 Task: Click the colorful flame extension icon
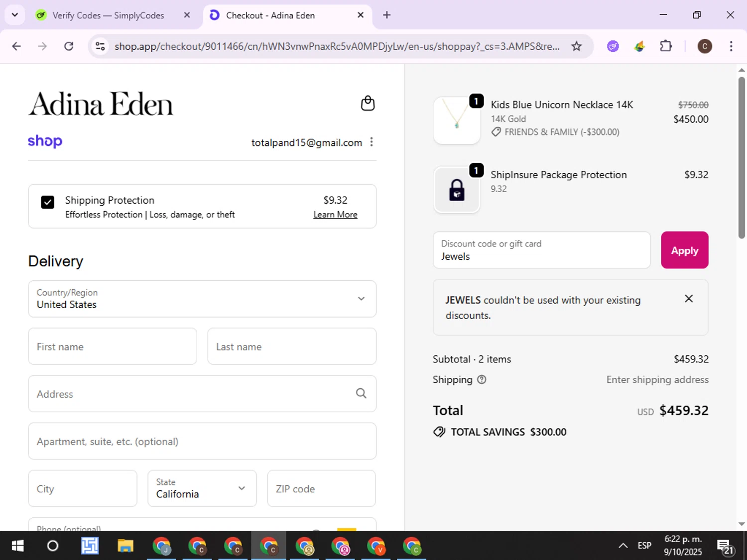pos(639,46)
